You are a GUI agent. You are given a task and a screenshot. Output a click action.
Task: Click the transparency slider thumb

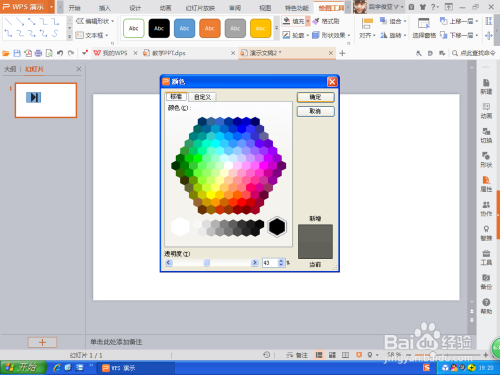click(x=207, y=263)
